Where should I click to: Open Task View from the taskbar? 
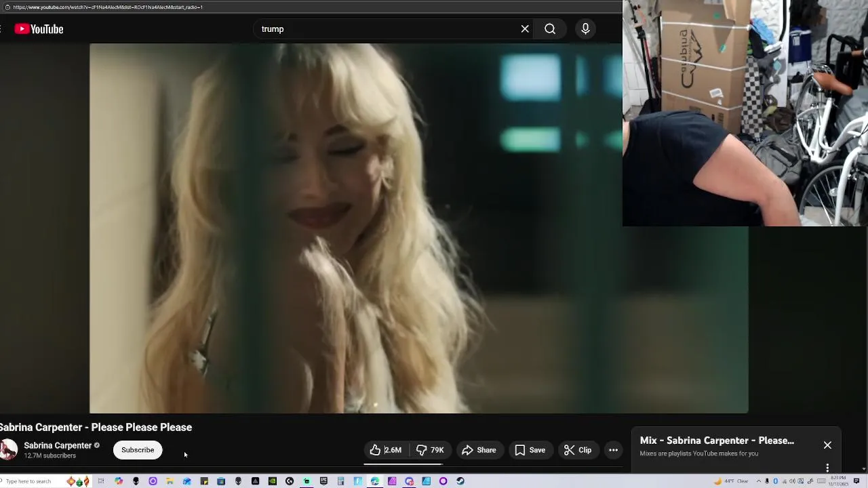(x=101, y=481)
